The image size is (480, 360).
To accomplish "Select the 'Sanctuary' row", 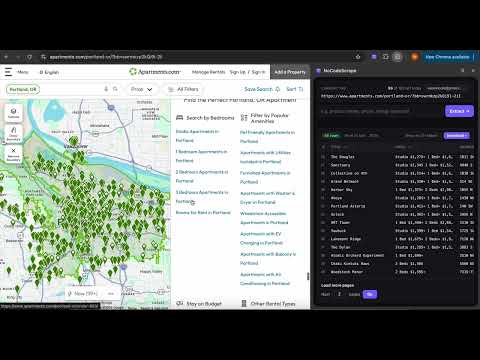I will point(397,165).
